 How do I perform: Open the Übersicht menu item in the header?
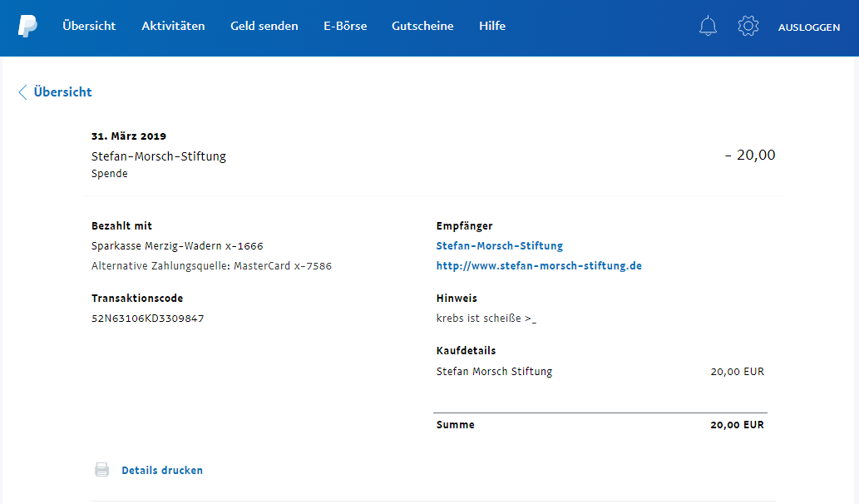coord(89,26)
